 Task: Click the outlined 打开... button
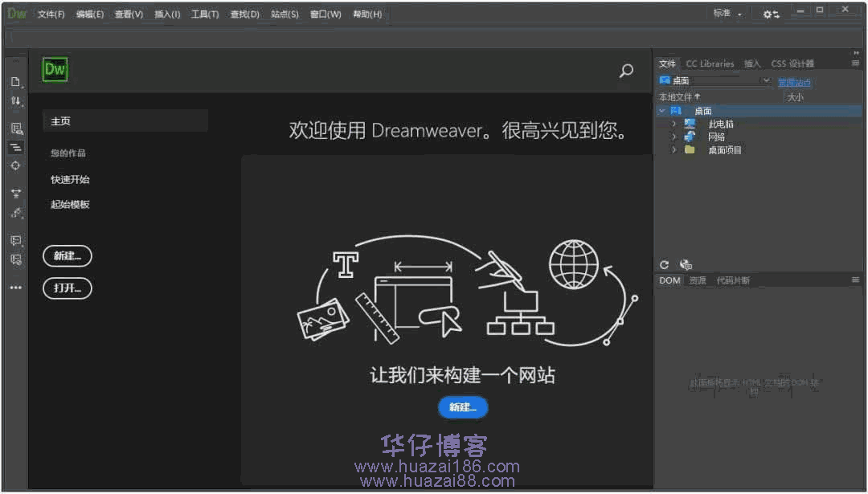pos(68,288)
